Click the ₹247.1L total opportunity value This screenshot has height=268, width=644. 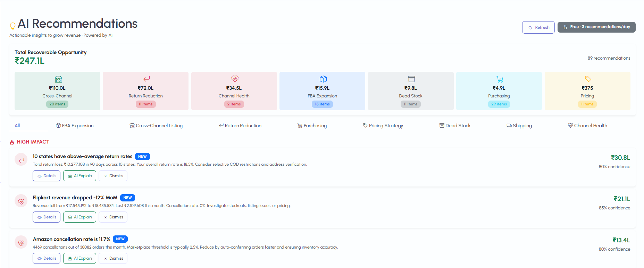pos(30,61)
